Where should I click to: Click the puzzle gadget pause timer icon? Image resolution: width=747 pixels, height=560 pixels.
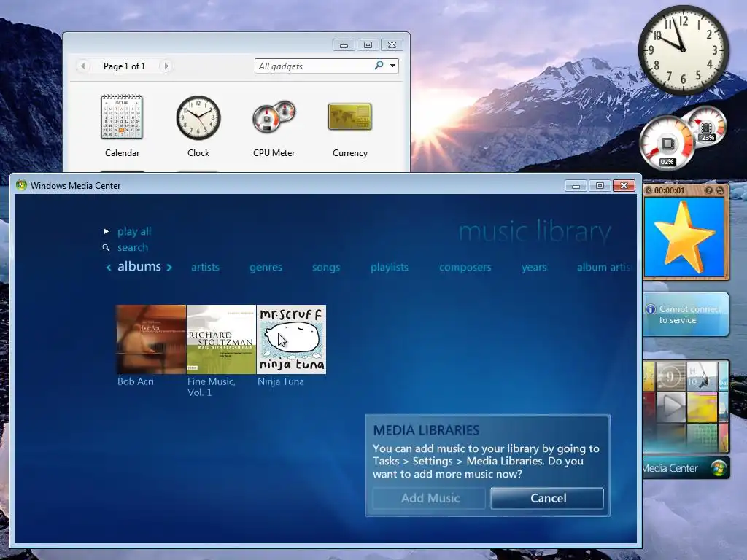pyautogui.click(x=649, y=190)
